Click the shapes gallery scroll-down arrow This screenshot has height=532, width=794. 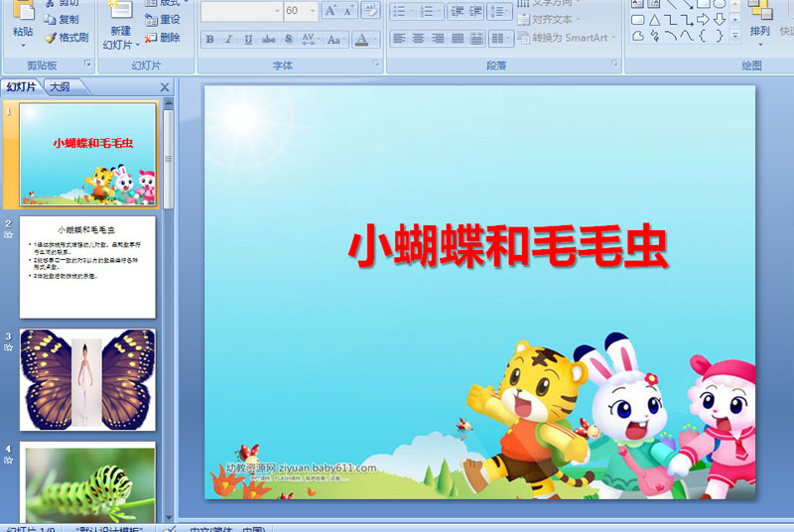pyautogui.click(x=735, y=20)
